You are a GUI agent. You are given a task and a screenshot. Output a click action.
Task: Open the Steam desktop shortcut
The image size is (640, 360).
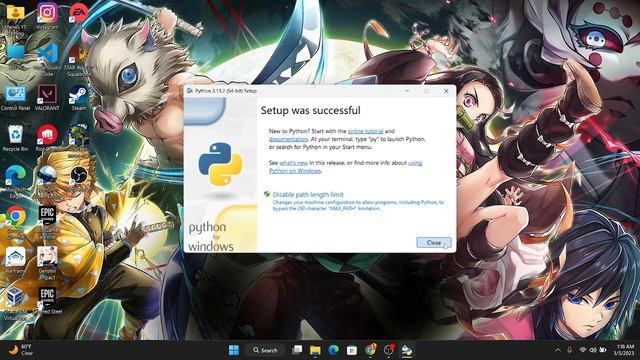pyautogui.click(x=78, y=98)
